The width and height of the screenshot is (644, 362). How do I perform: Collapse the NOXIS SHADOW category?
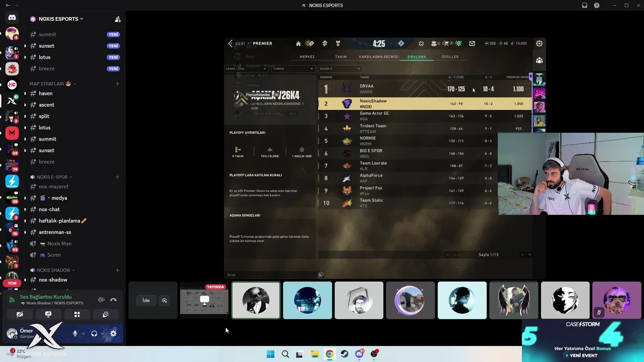[52, 270]
